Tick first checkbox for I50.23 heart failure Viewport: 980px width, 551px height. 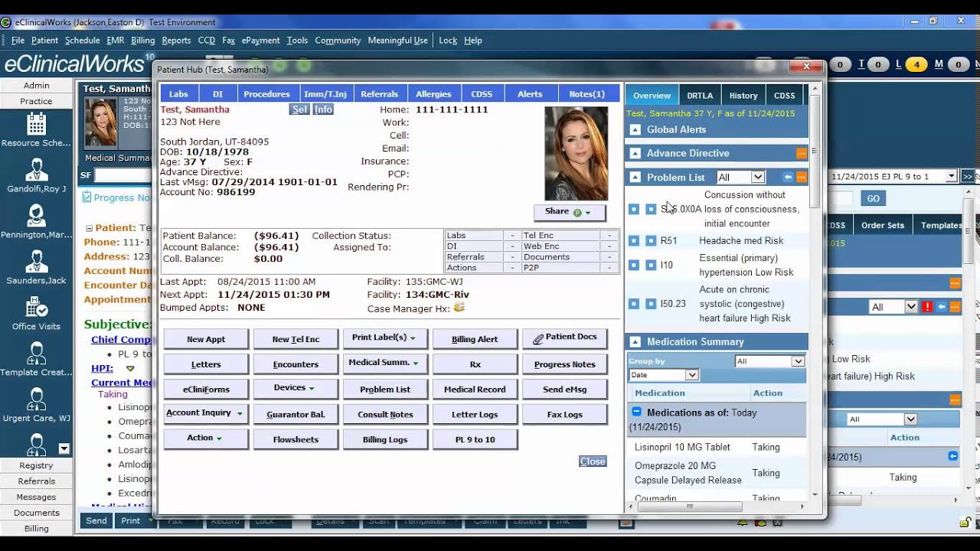[x=634, y=304]
